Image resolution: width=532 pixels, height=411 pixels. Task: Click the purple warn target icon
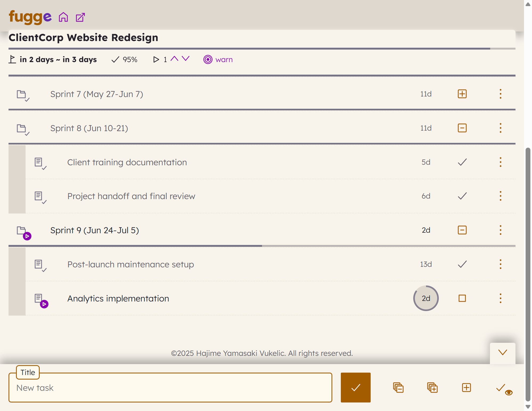pyautogui.click(x=208, y=59)
